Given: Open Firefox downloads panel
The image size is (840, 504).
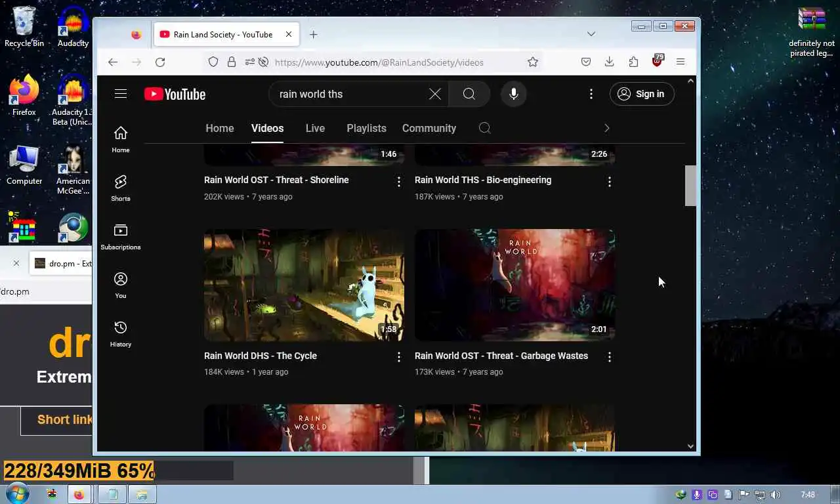Looking at the screenshot, I should click(x=610, y=62).
